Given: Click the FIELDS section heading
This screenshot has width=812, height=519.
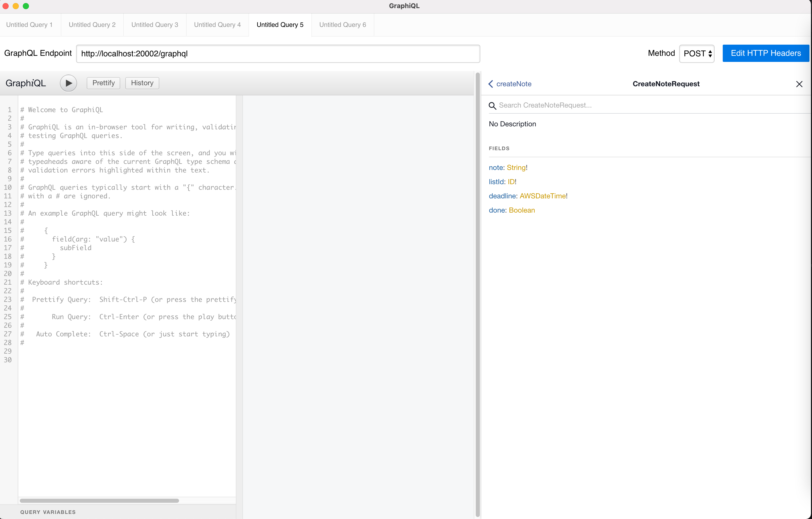Looking at the screenshot, I should click(x=499, y=148).
